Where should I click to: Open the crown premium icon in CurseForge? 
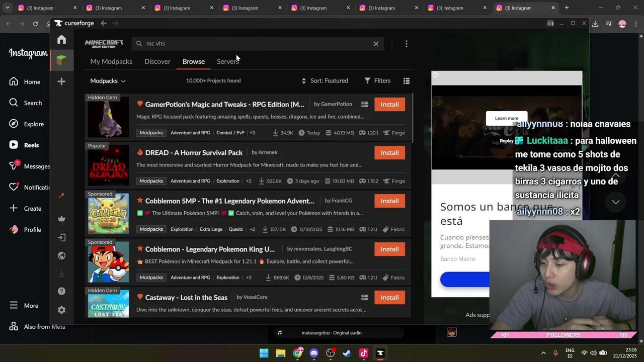[x=61, y=219]
